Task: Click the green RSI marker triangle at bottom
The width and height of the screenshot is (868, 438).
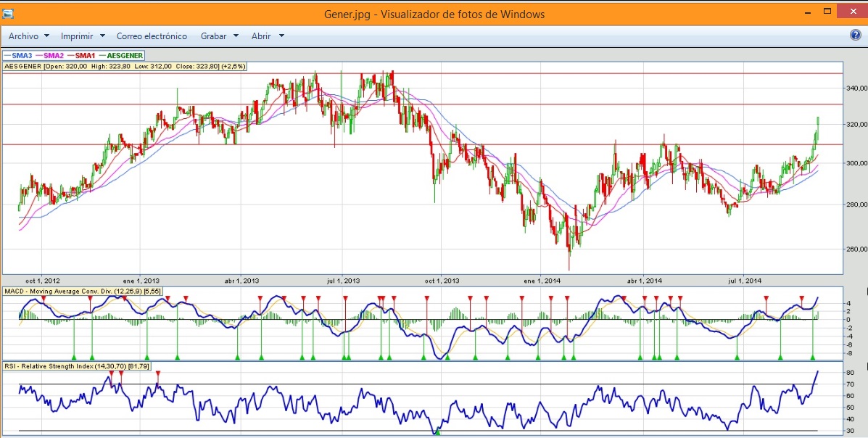Action: point(437,432)
